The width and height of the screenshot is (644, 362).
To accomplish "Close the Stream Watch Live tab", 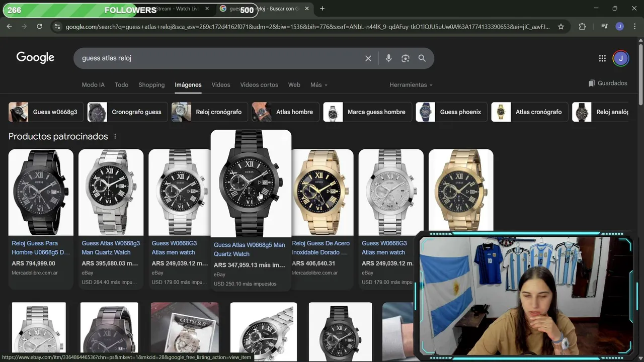I will click(207, 9).
